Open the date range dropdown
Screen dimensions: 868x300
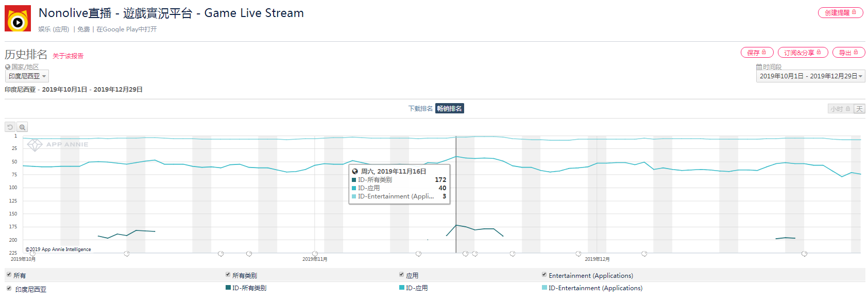[811, 76]
